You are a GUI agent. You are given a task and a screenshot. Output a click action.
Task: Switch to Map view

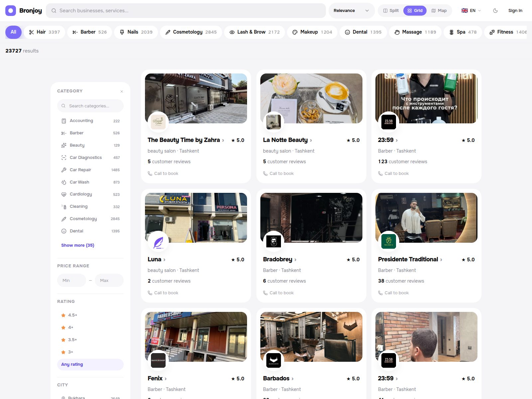439,11
